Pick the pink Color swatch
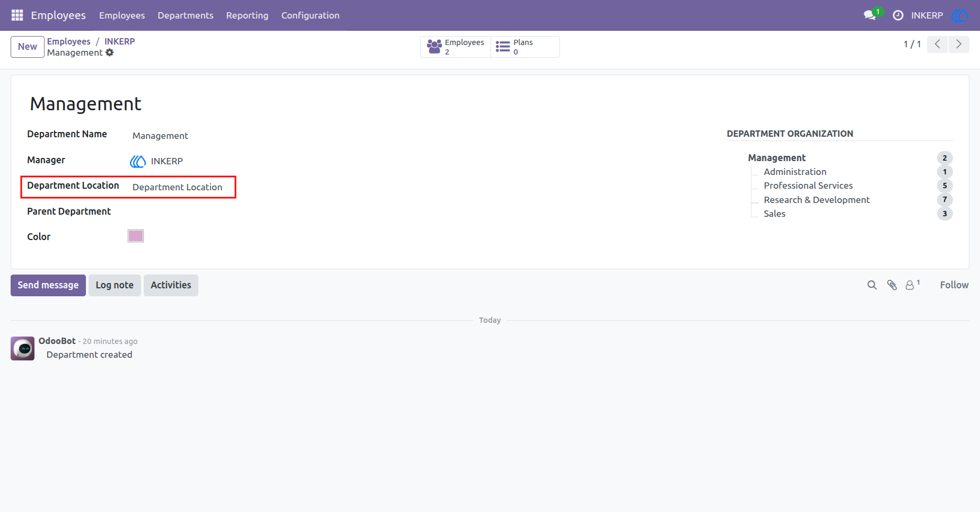This screenshot has height=512, width=980. pos(136,236)
